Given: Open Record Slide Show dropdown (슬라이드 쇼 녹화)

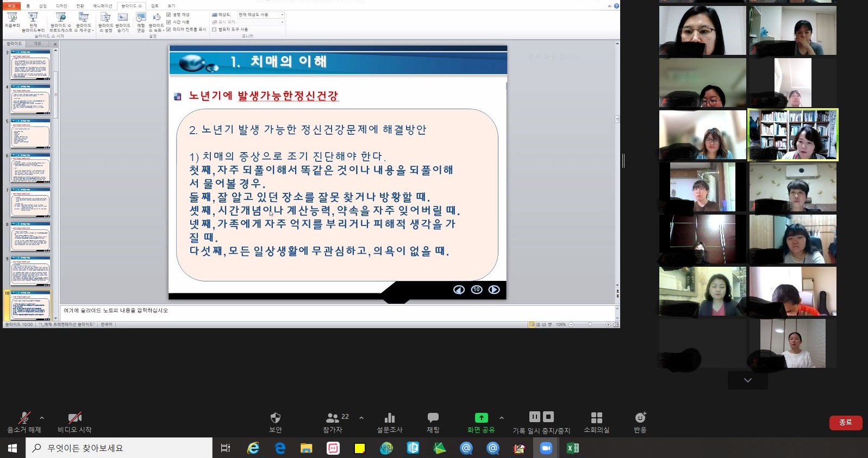Looking at the screenshot, I should 157,22.
